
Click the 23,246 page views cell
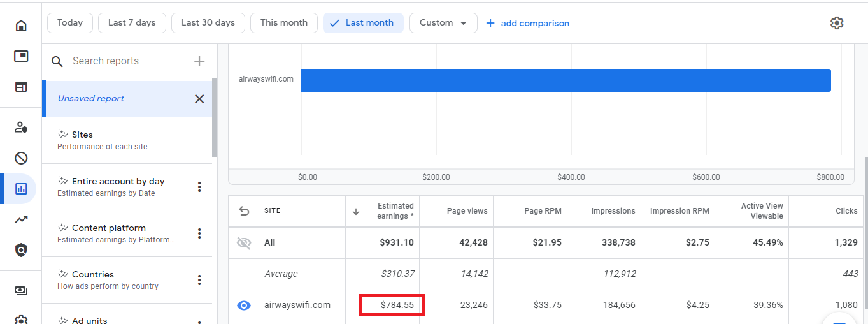point(473,306)
